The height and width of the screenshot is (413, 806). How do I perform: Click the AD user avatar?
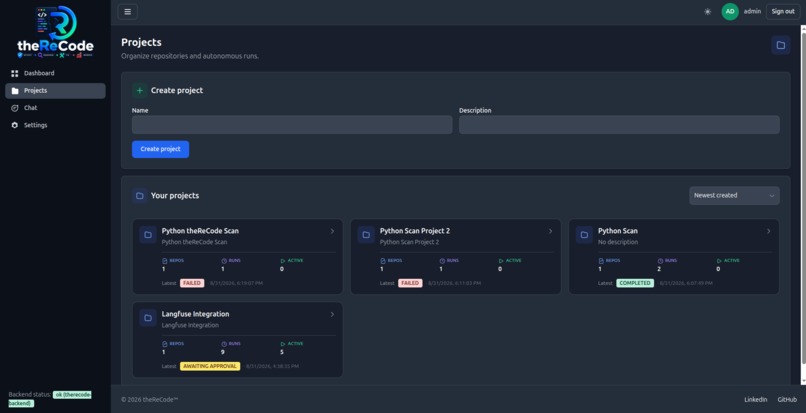(x=730, y=11)
